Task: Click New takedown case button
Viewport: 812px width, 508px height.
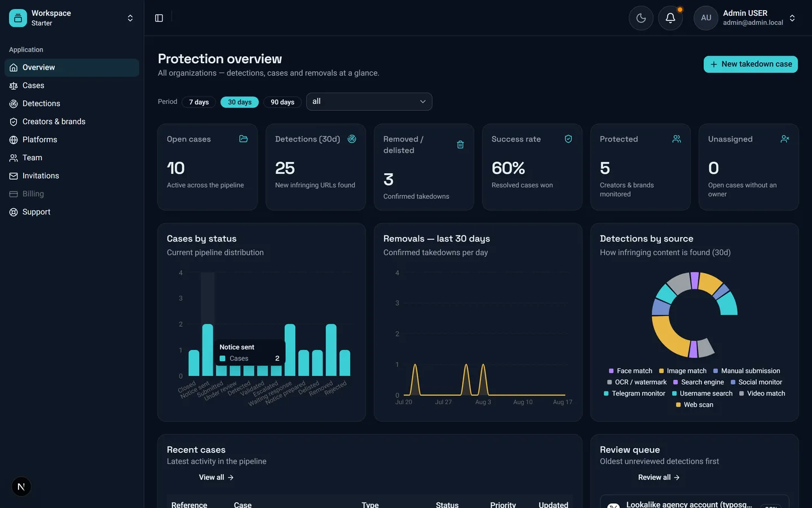Action: point(751,64)
